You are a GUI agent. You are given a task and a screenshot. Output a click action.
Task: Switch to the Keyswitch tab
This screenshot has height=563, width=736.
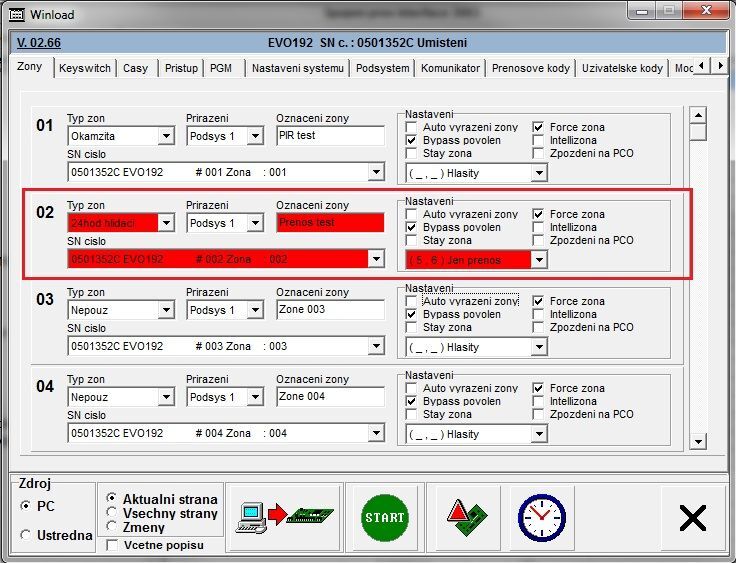point(84,68)
